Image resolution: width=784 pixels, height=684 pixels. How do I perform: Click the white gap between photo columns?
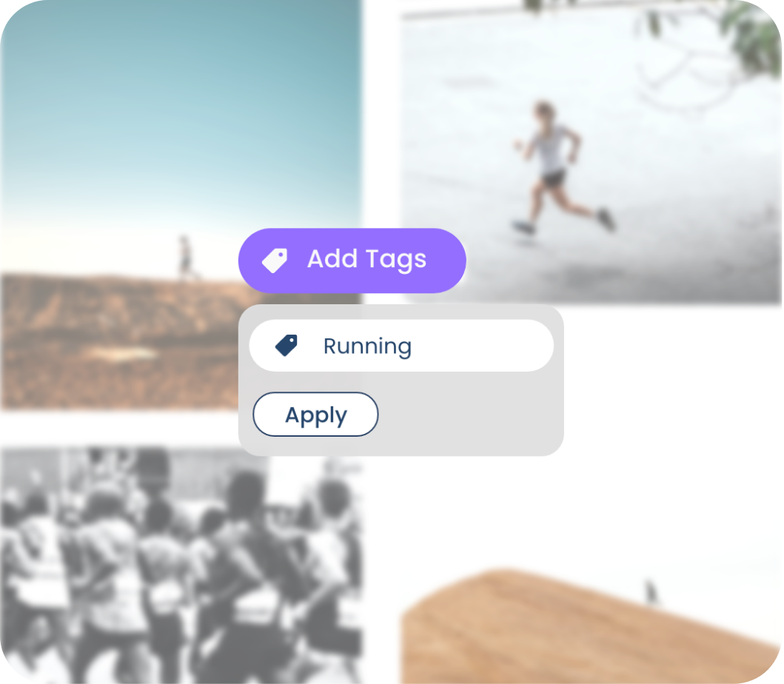pyautogui.click(x=381, y=150)
